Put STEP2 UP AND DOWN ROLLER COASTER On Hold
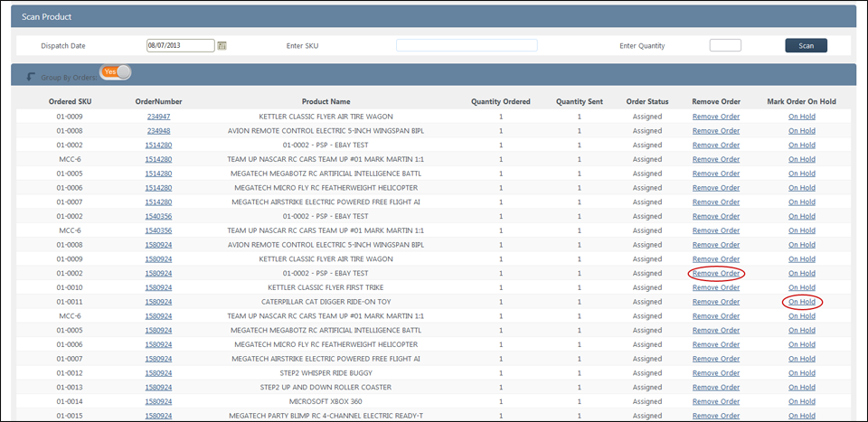Screen dimensions: 868x422 point(802,387)
